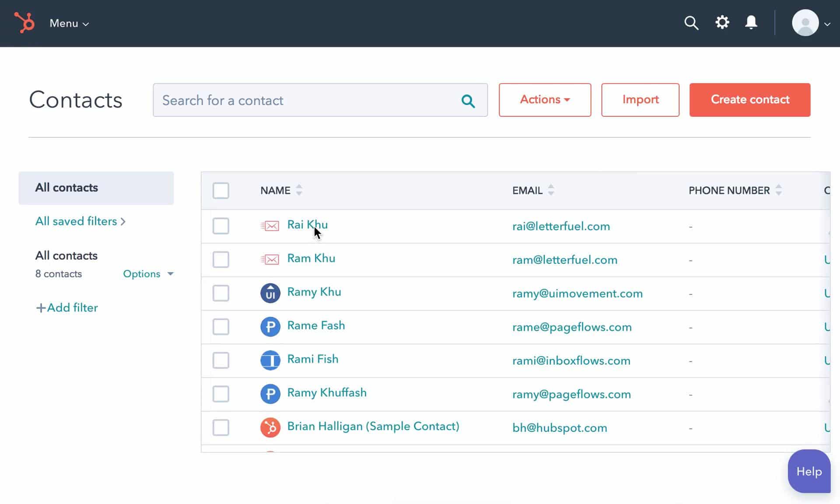This screenshot has height=504, width=840.
Task: Click Import contacts button
Action: [640, 100]
